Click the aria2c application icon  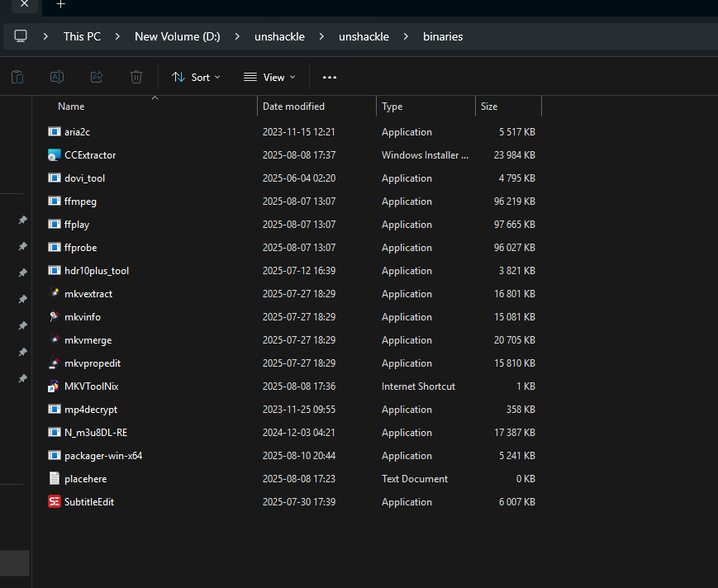55,132
